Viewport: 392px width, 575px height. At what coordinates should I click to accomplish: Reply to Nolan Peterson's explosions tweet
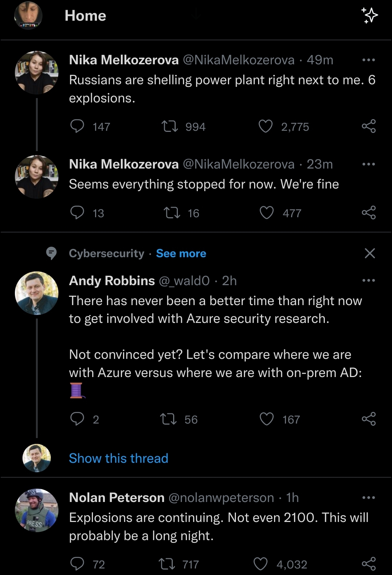pyautogui.click(x=77, y=564)
